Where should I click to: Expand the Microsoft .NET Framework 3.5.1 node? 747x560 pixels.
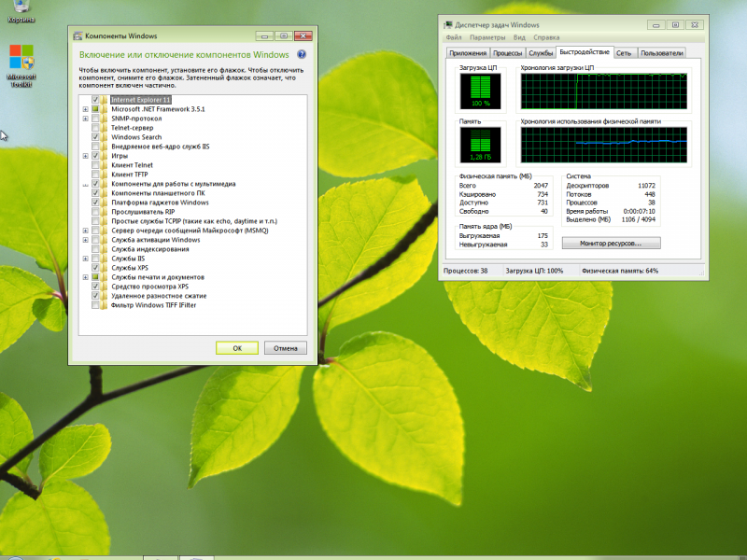point(86,109)
